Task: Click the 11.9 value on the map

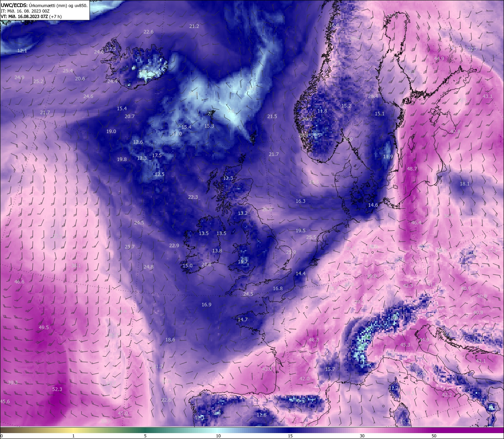Action: point(388,156)
